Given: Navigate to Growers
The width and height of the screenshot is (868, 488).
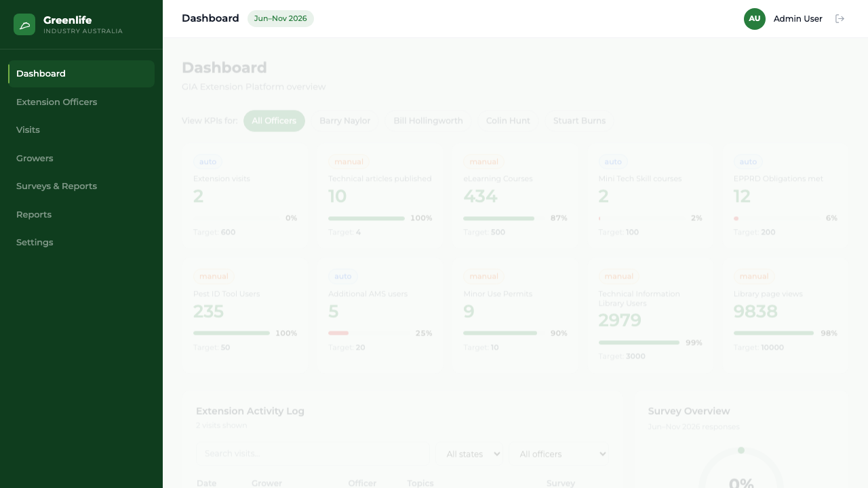Looking at the screenshot, I should [81, 158].
